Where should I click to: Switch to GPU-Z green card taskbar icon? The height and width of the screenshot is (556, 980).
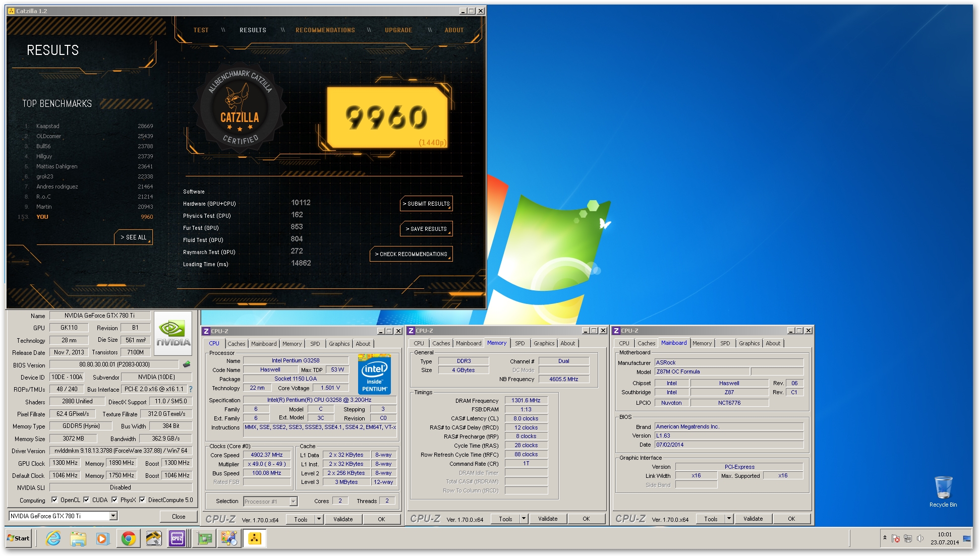(205, 538)
